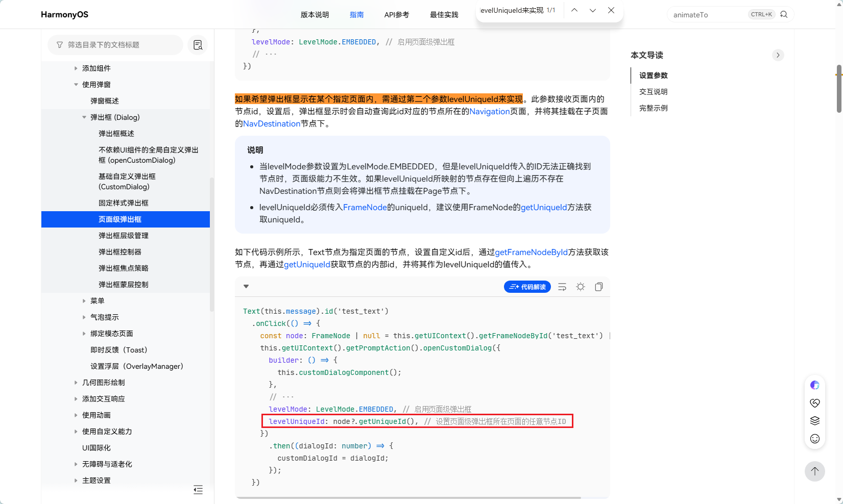Jump to 完整示例 section in outline
The height and width of the screenshot is (504, 843).
click(x=654, y=108)
